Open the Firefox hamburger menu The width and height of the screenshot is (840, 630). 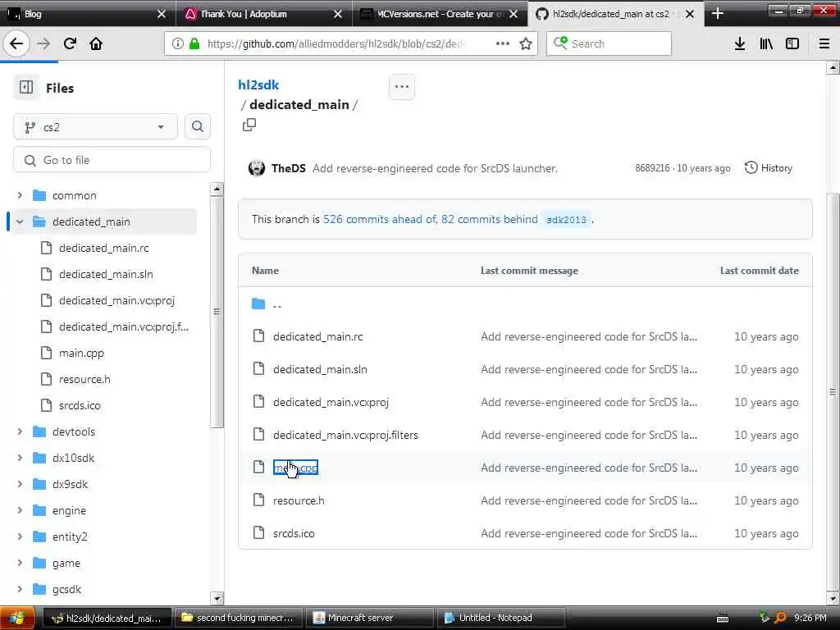824,43
